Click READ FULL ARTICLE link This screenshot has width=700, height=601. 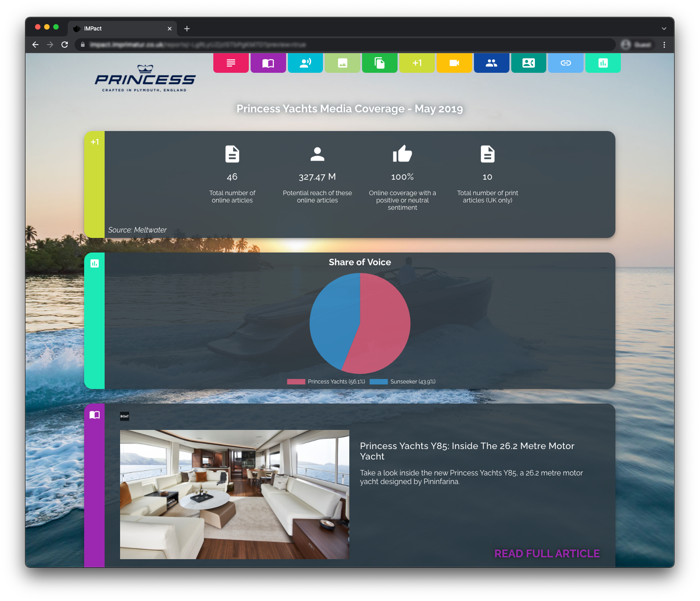tap(547, 554)
